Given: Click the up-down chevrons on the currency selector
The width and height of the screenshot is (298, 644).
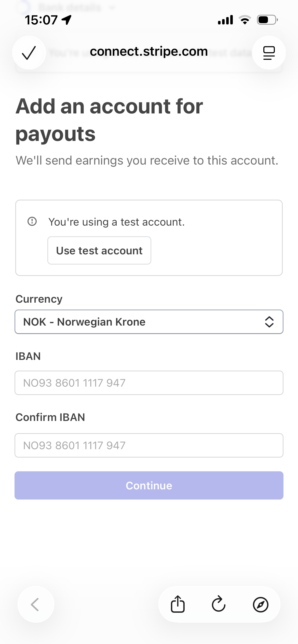Looking at the screenshot, I should 269,322.
